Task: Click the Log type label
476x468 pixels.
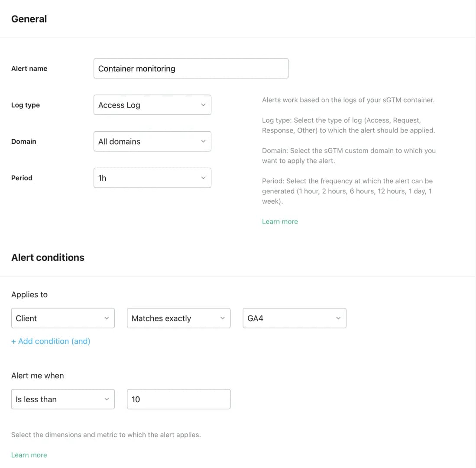Action: [x=26, y=105]
